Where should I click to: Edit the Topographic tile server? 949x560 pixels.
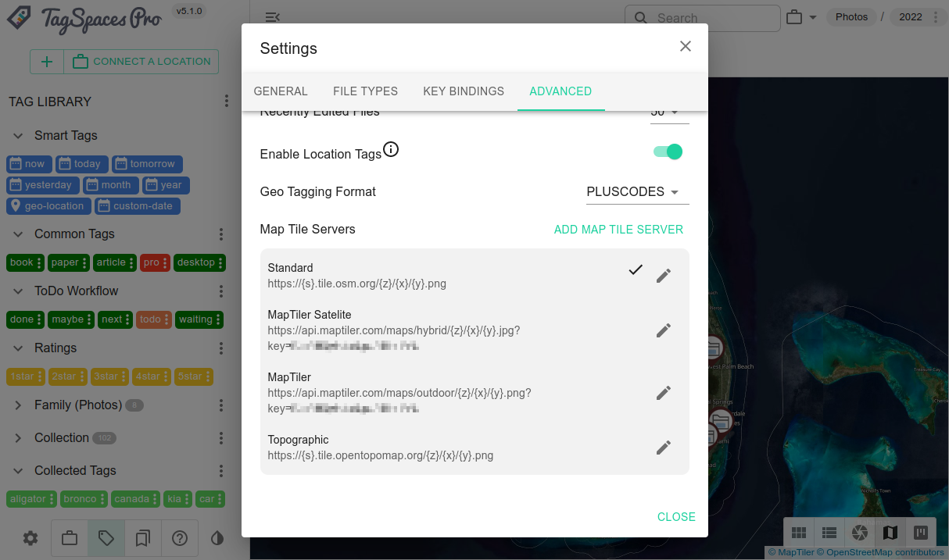point(664,448)
